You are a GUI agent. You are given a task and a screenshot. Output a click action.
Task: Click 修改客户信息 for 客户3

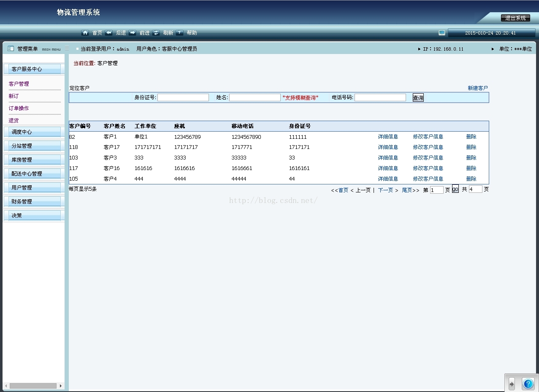click(428, 158)
